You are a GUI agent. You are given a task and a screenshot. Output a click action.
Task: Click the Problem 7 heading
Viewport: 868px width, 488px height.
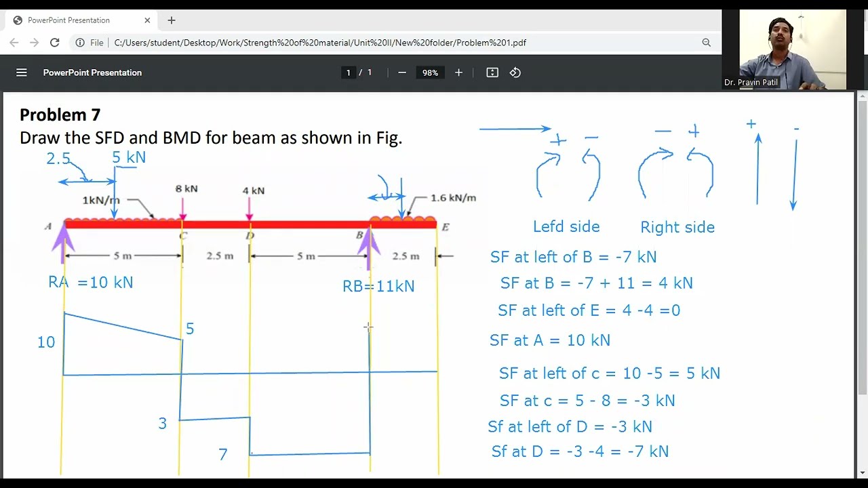coord(60,115)
